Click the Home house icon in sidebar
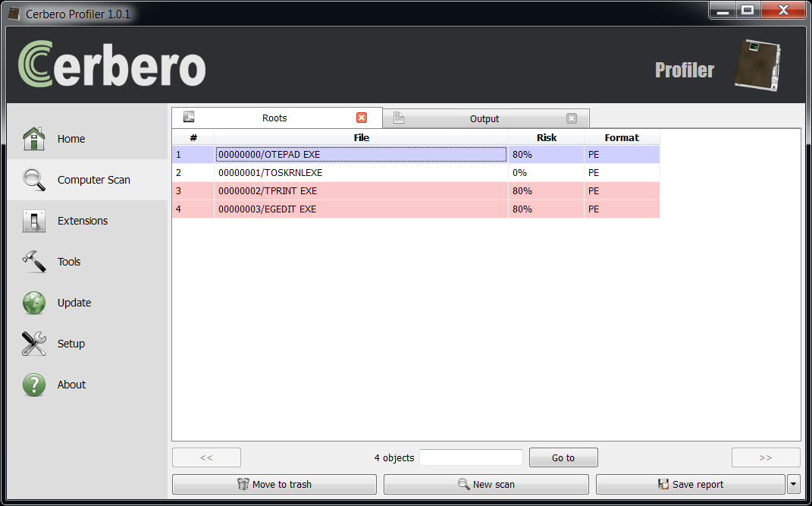Screen dimensions: 812x506 point(34,139)
